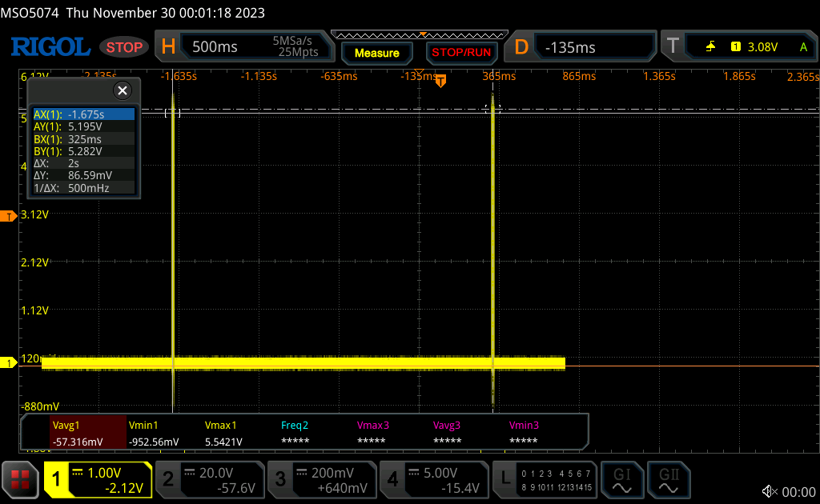Click the RIGOL logo
The width and height of the screenshot is (820, 504).
[50, 47]
